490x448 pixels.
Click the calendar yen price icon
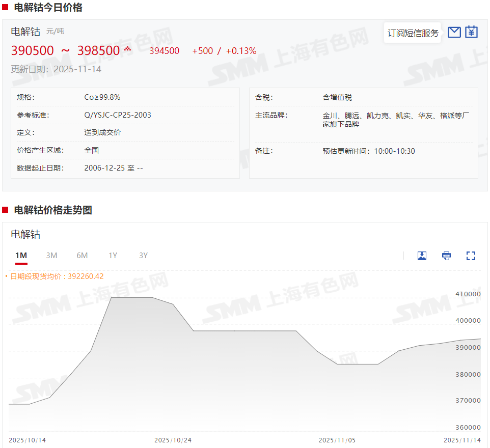[x=472, y=32]
